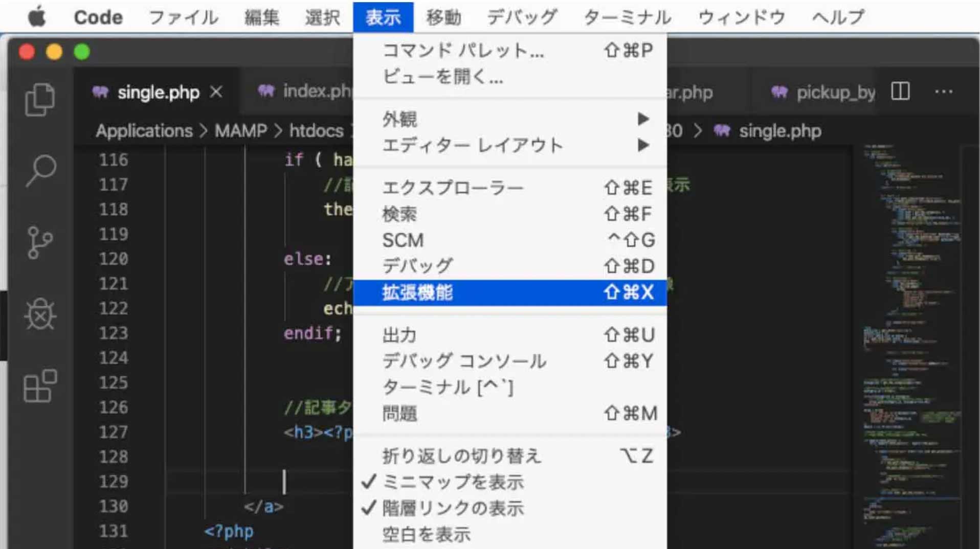This screenshot has height=549, width=980.
Task: Uncheck 階層リンクの表示 option
Action: (x=510, y=508)
